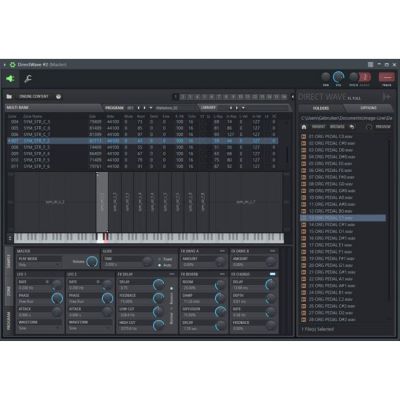The height and width of the screenshot is (400, 400).
Task: Click the DirectWave logo icon
Action: click(x=386, y=97)
